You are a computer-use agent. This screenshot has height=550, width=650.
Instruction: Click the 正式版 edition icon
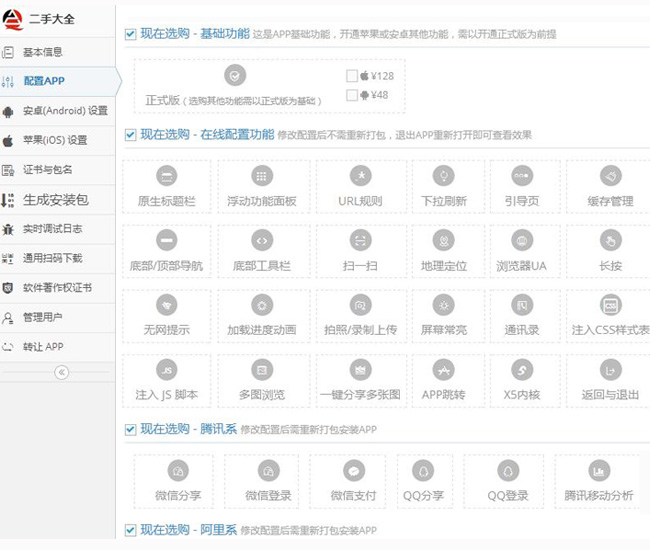[235, 75]
